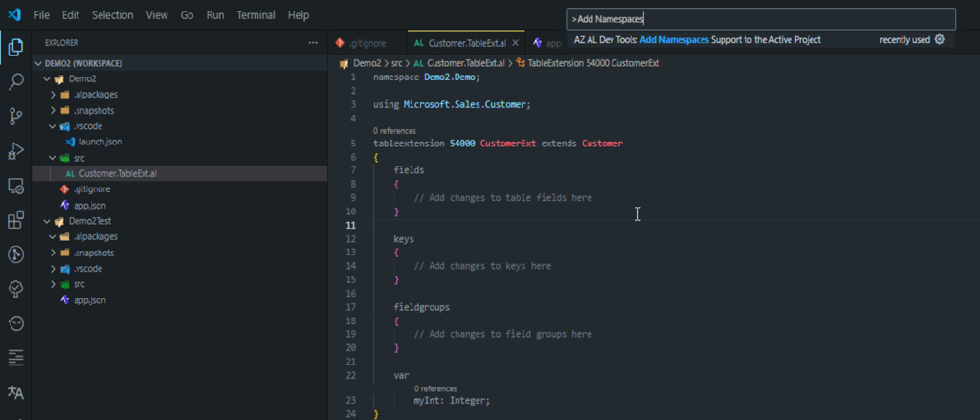Click the CustomerExt name in line 5

(x=508, y=144)
